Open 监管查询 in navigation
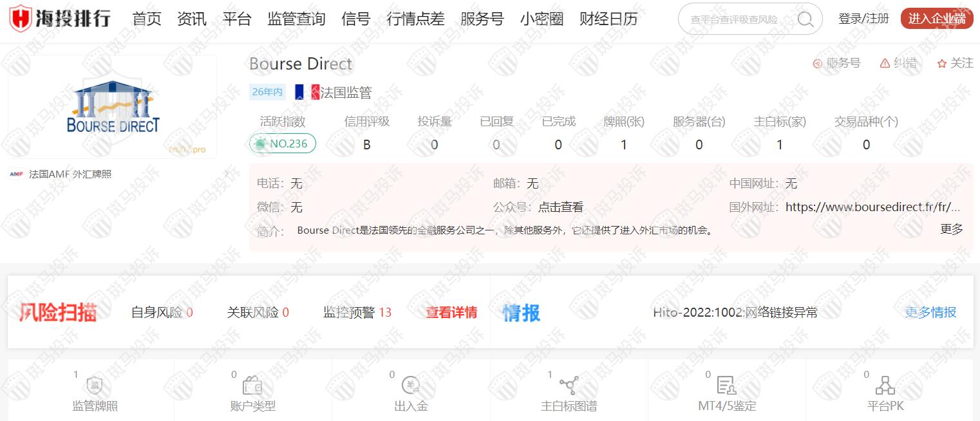This screenshot has width=980, height=421. [296, 19]
